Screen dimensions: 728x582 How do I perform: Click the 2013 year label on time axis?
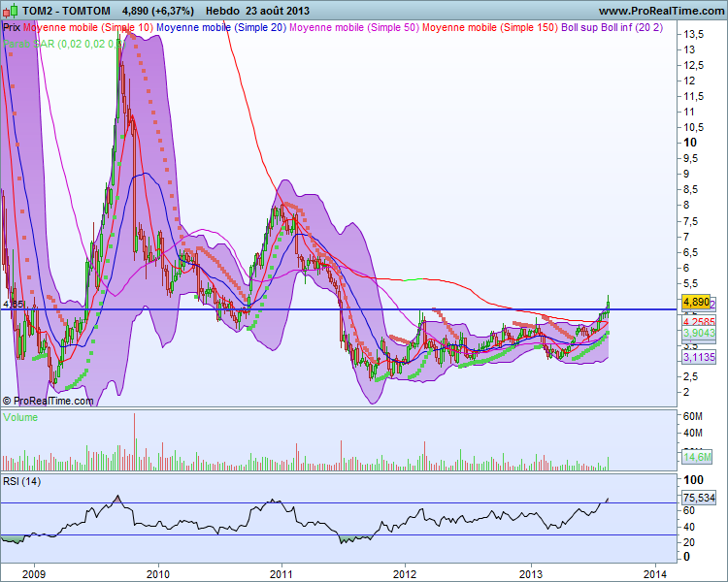[x=530, y=574]
